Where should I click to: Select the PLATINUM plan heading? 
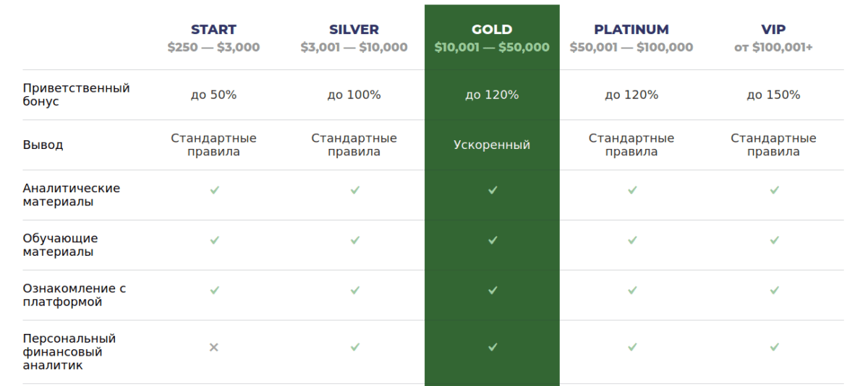pyautogui.click(x=631, y=30)
